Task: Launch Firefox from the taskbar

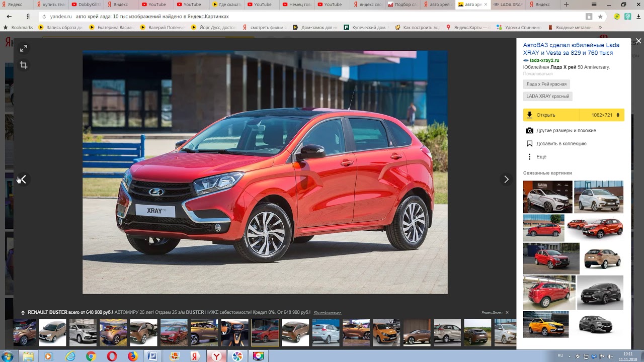Action: point(132,356)
